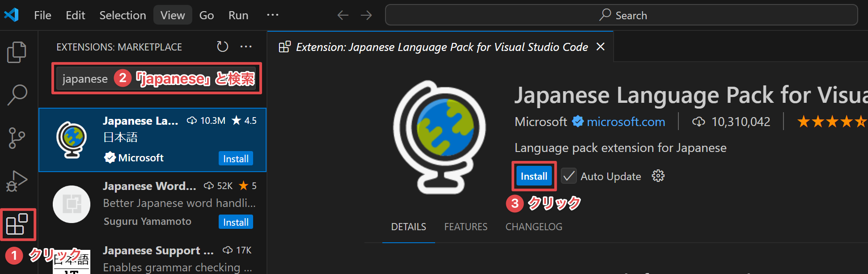The image size is (868, 274).
Task: Open the Explorer view in activity bar
Action: (17, 52)
